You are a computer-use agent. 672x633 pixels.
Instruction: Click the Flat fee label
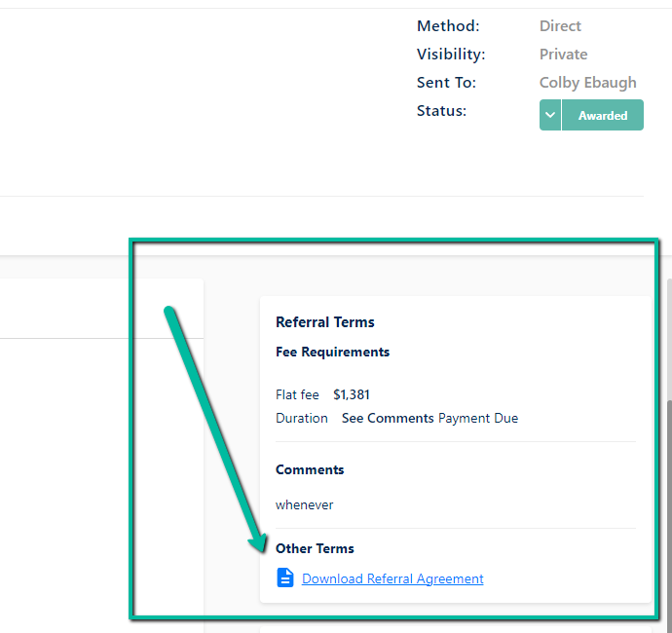tap(297, 394)
